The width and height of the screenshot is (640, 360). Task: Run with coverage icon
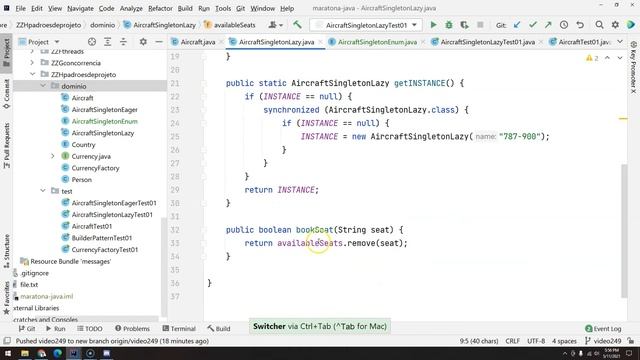tap(464, 25)
